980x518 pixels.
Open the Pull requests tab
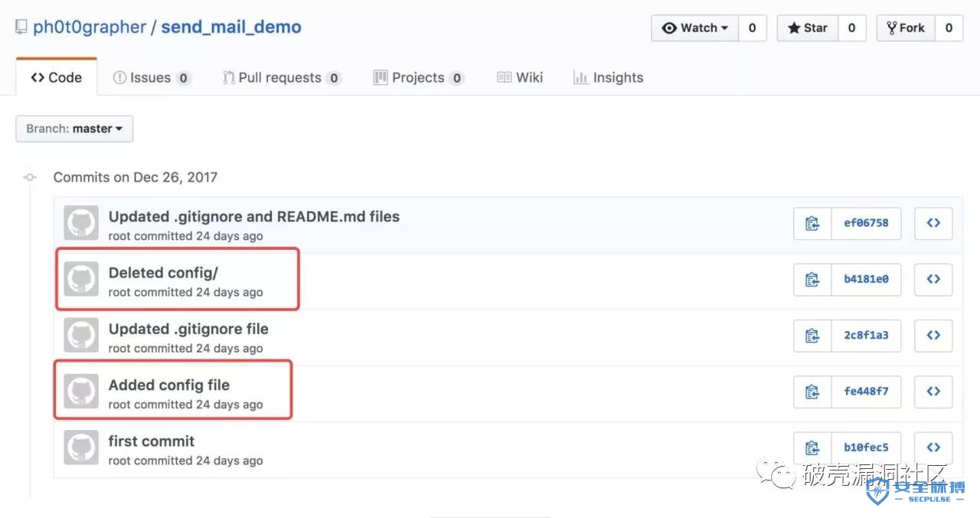coord(282,77)
